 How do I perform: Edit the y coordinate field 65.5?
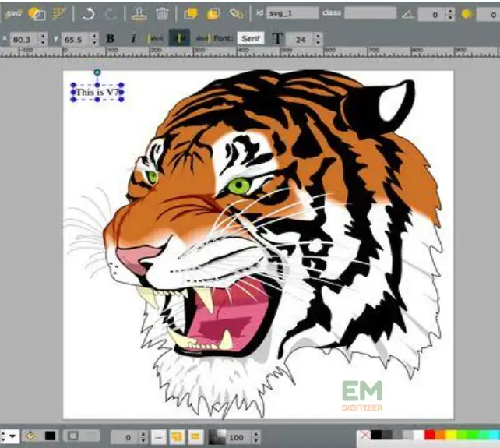[76, 40]
